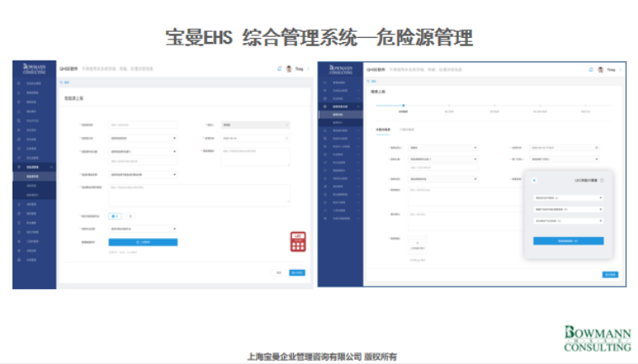The height and width of the screenshot is (364, 638).
Task: Click the help icon beside the LEC popup title
Action: (x=602, y=181)
